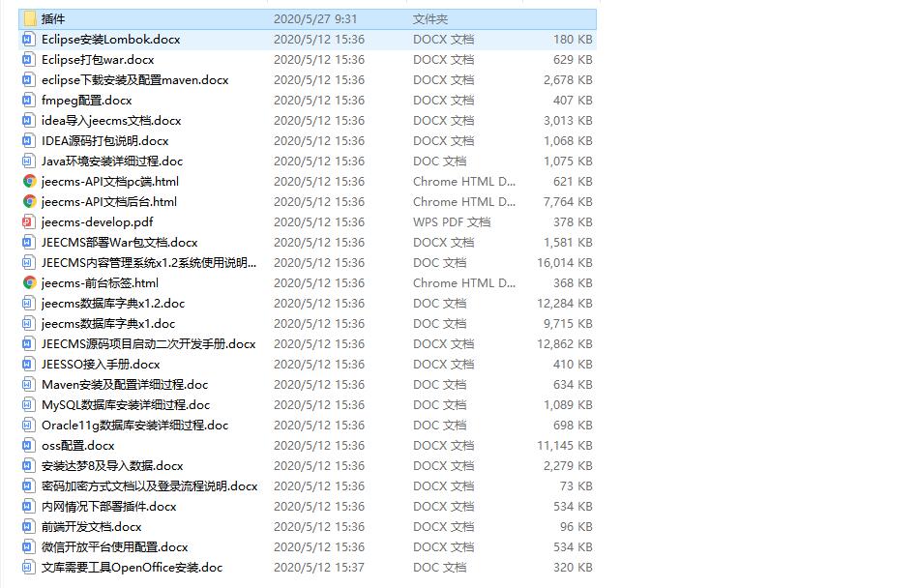Click icon of 密码加密方式文档以及登录流程说明.docx
The height and width of the screenshot is (588, 916).
tap(28, 486)
